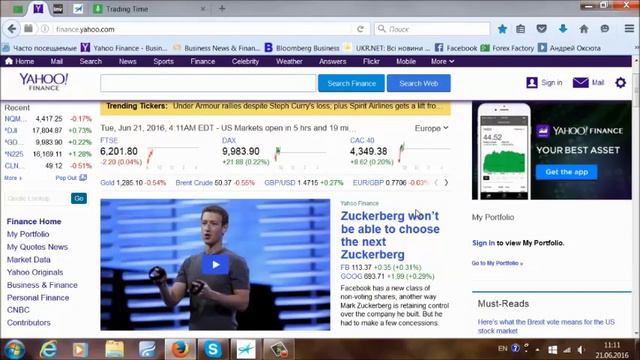Open Skype from the taskbar
The height and width of the screenshot is (360, 640).
(213, 349)
